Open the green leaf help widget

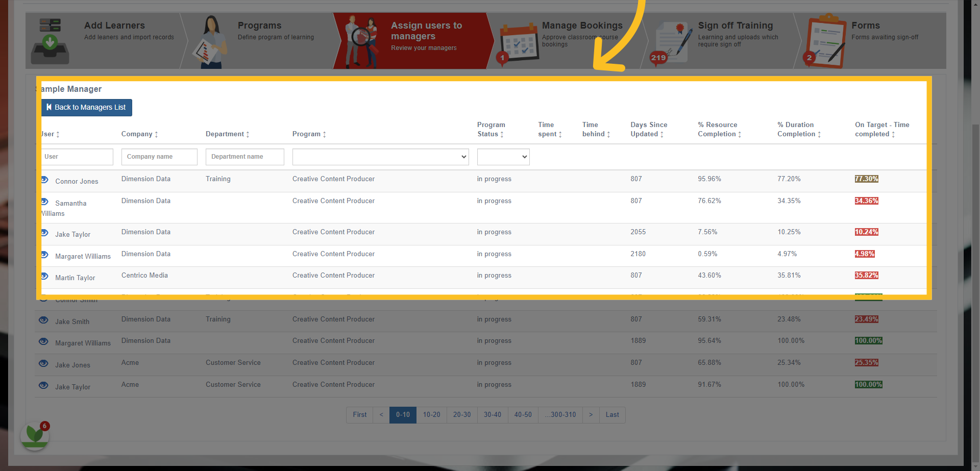click(35, 436)
